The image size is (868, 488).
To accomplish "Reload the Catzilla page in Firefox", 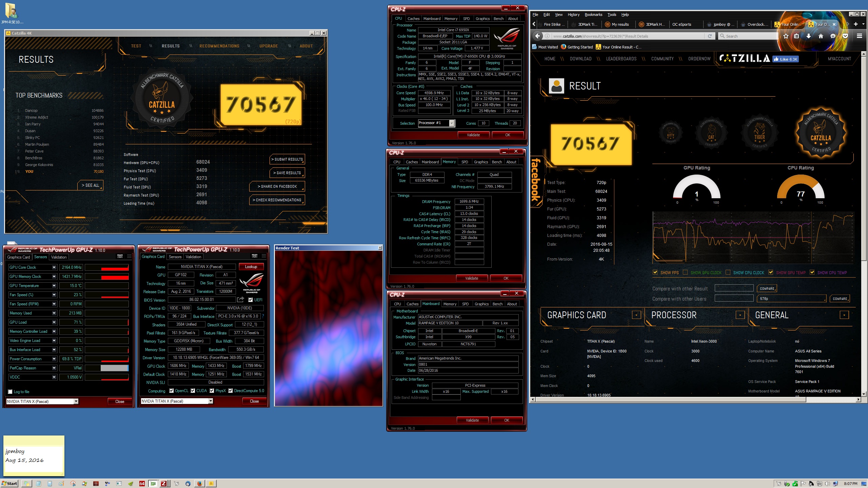I will (709, 36).
